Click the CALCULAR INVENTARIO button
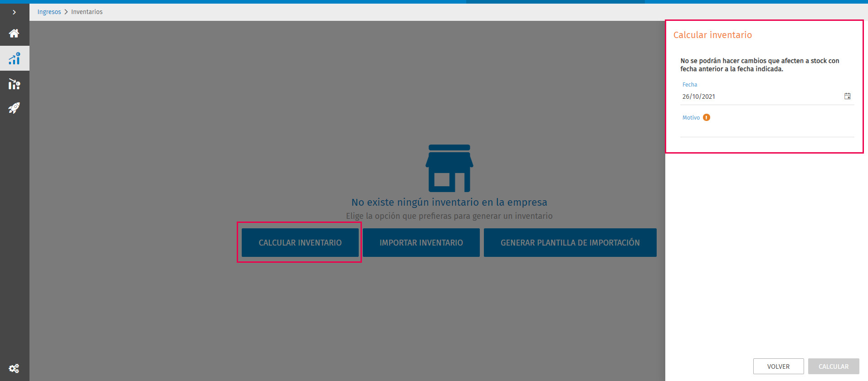The image size is (868, 381). [300, 243]
